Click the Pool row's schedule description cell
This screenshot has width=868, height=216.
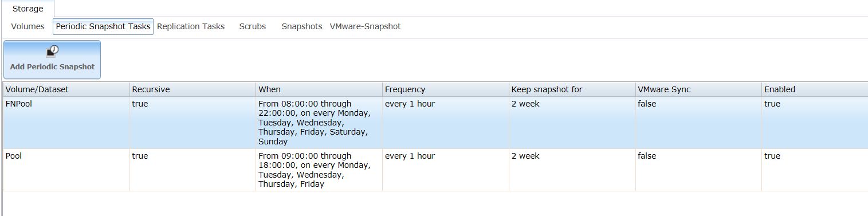[319, 170]
